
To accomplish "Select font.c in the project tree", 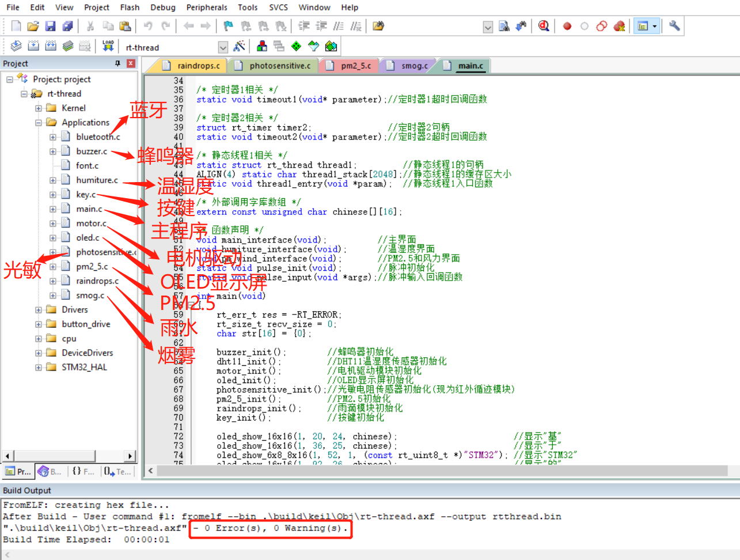I will [x=87, y=166].
